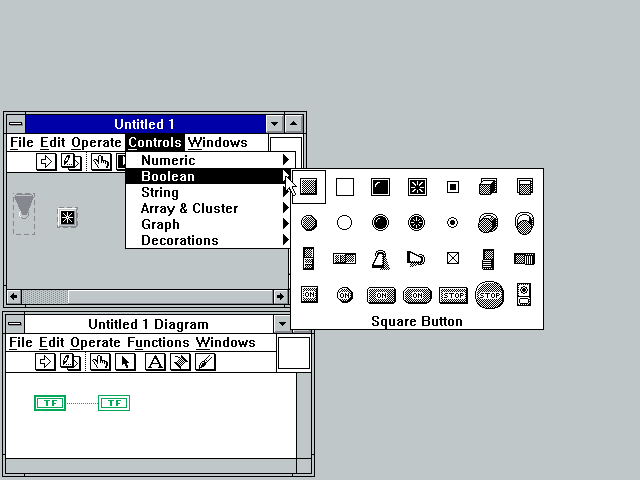640x480 pixels.
Task: Click the run arrow in Diagram toolbar
Action: coord(46,362)
